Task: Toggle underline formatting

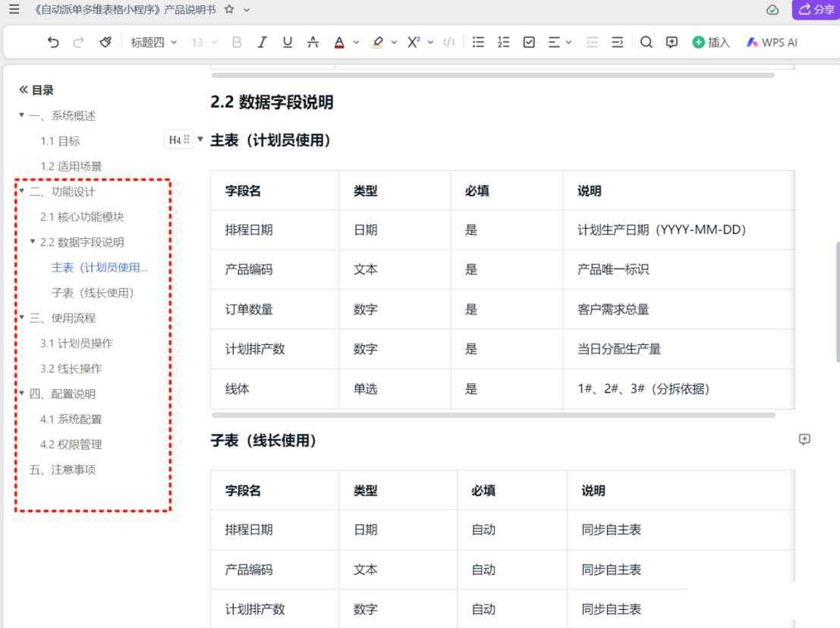Action: click(x=288, y=42)
